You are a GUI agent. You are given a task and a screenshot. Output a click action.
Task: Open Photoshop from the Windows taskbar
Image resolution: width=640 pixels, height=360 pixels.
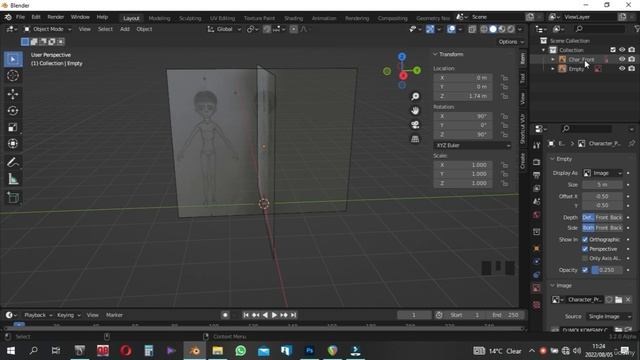(309, 350)
